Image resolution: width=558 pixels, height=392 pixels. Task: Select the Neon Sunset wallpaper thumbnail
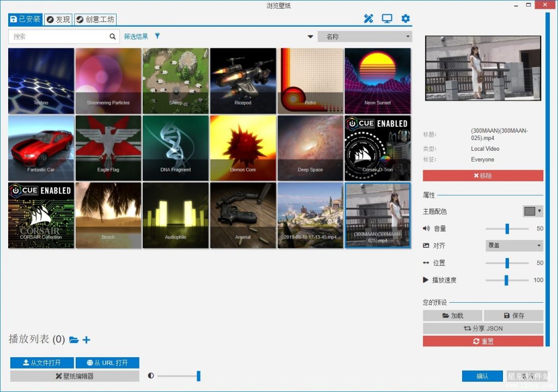(378, 81)
